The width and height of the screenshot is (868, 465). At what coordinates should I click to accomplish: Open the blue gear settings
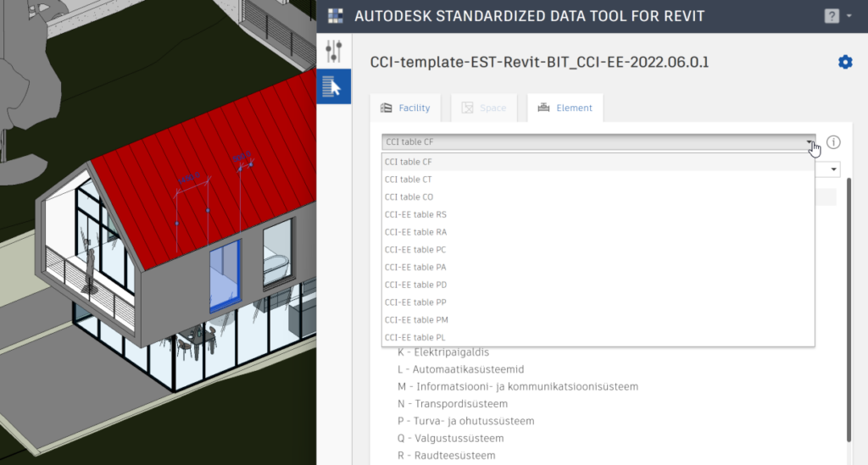point(845,62)
